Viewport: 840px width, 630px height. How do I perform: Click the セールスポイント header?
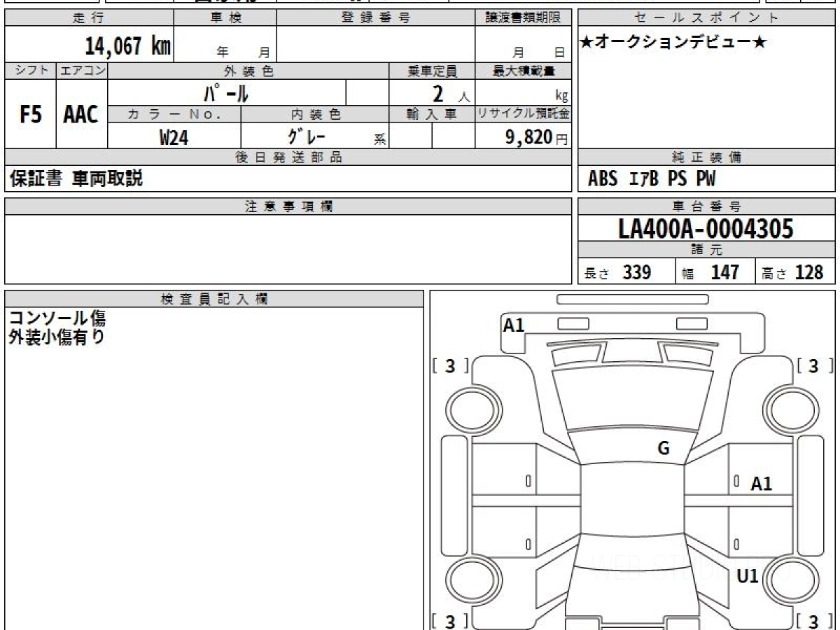click(706, 18)
